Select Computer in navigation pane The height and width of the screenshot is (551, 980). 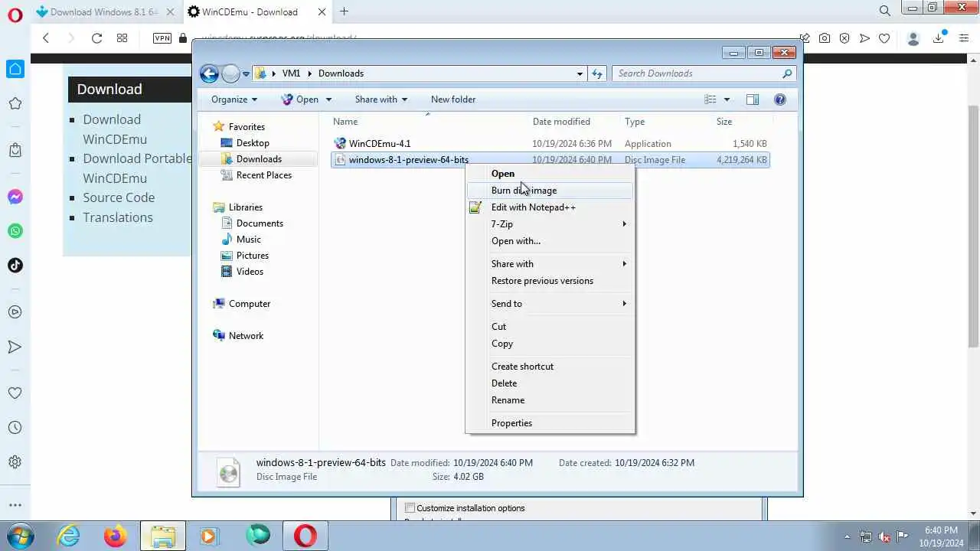coord(250,304)
